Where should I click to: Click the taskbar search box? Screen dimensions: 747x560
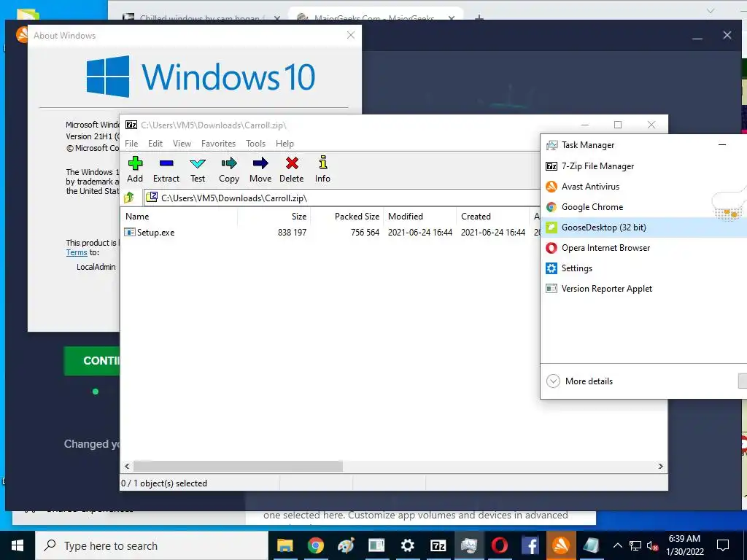[152, 545]
